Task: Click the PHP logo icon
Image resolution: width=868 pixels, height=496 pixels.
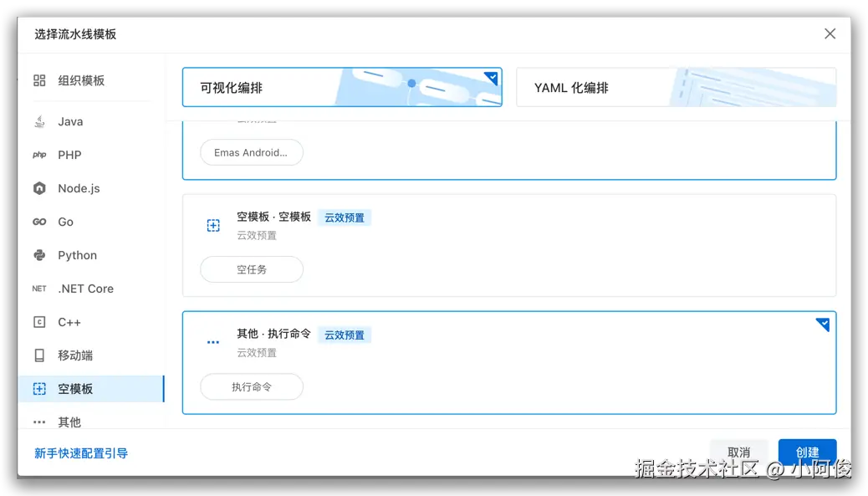Action: pyautogui.click(x=39, y=155)
